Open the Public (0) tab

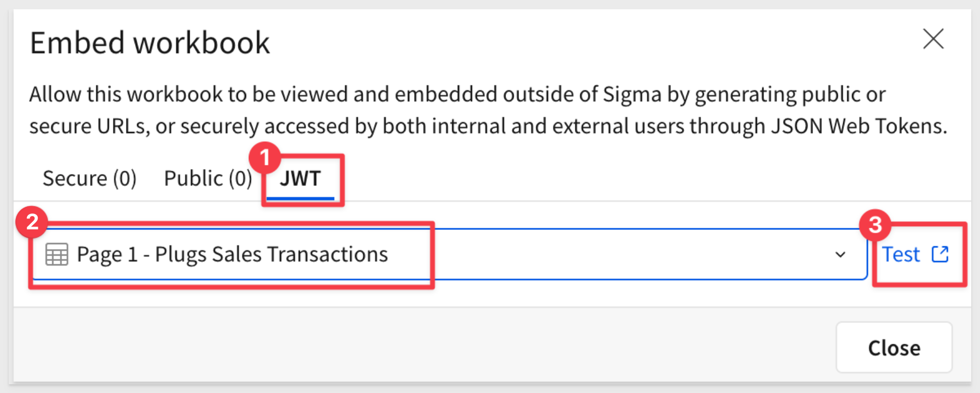(x=208, y=178)
